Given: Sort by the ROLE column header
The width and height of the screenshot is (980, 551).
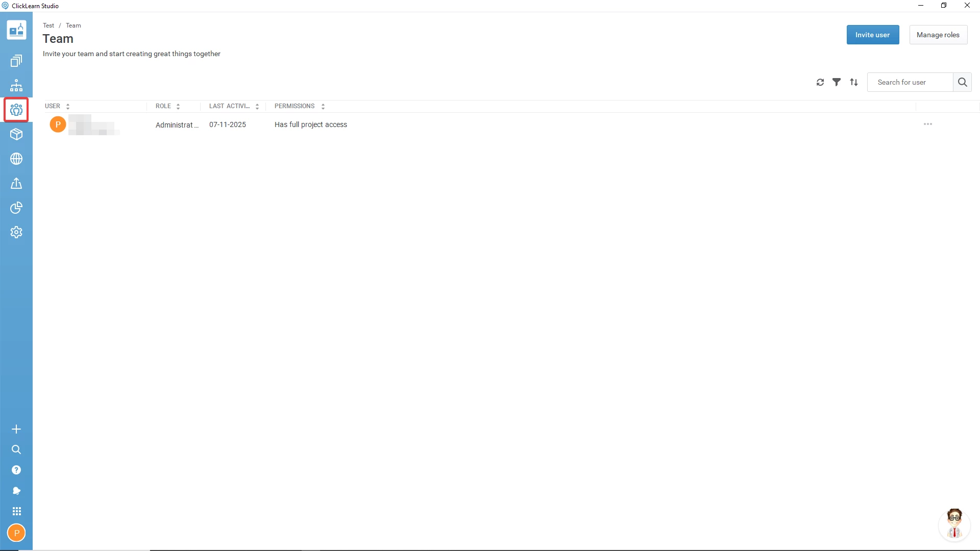Looking at the screenshot, I should click(x=163, y=106).
